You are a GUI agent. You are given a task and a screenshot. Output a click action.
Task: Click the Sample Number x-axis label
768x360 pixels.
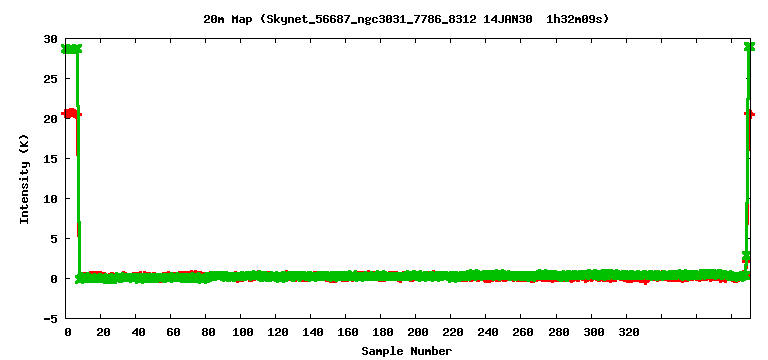click(407, 351)
